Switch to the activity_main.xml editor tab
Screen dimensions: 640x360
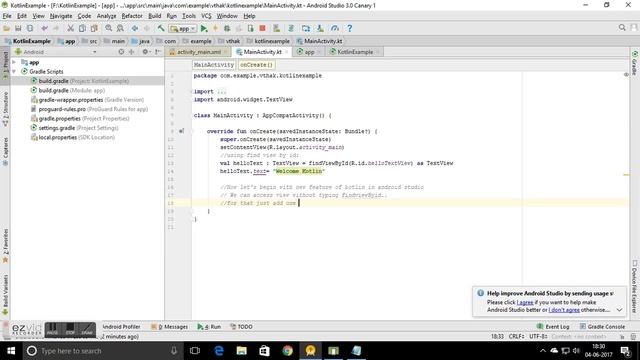tap(198, 52)
